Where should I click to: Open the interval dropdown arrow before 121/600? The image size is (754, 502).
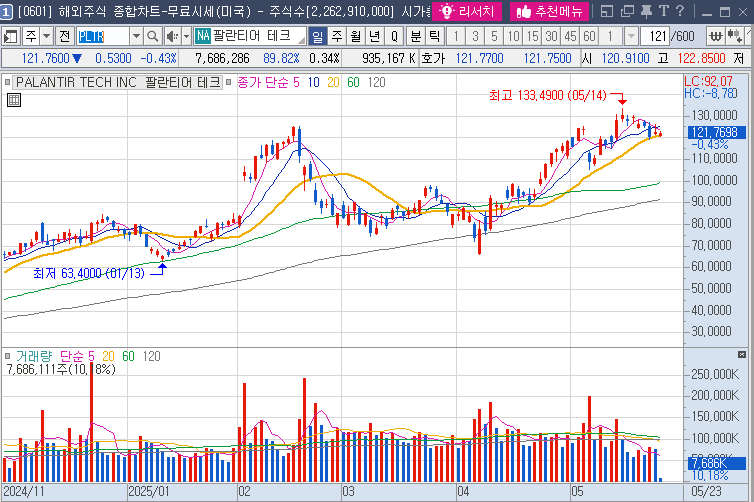tap(631, 36)
